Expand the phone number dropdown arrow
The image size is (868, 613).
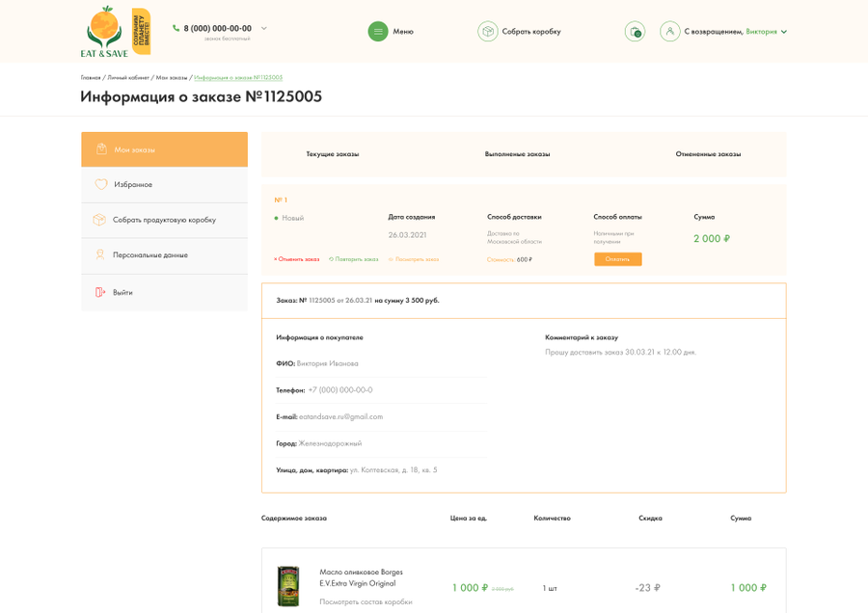(x=264, y=28)
